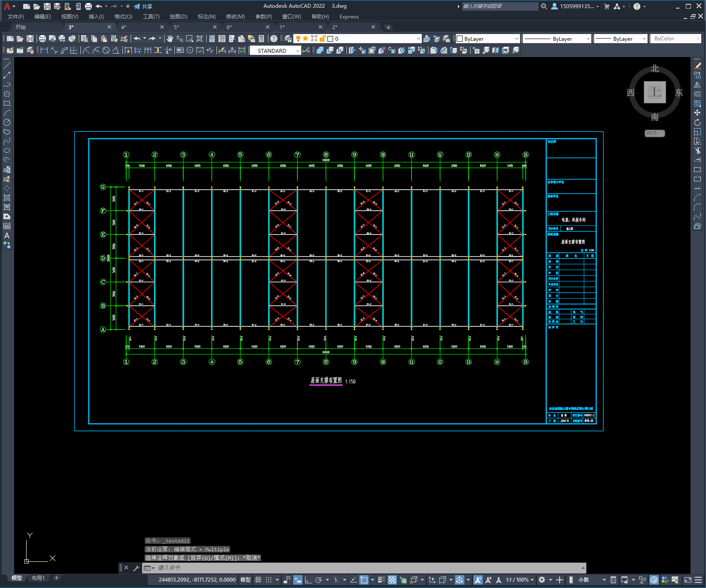Toggle object snap in status bar
This screenshot has width=706, height=588.
(364, 580)
